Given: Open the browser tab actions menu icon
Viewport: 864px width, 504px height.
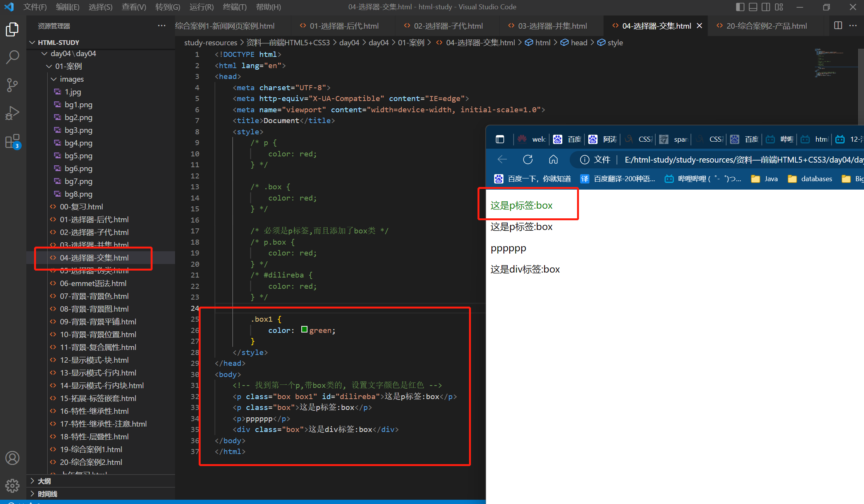Looking at the screenshot, I should [x=500, y=139].
